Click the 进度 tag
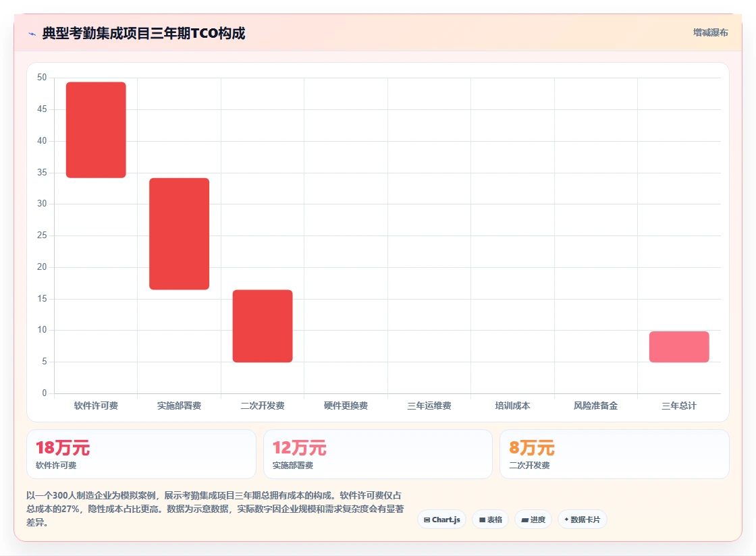756x556 pixels. tap(533, 520)
